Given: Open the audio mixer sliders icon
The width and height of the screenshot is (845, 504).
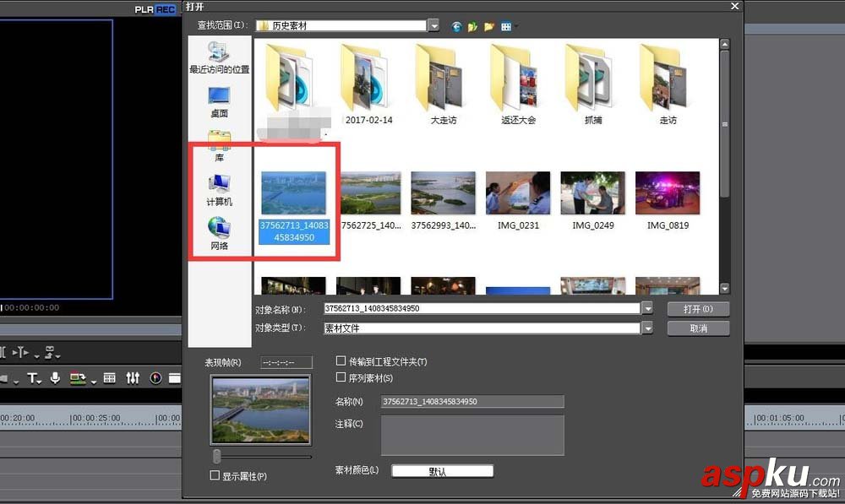Looking at the screenshot, I should (133, 378).
